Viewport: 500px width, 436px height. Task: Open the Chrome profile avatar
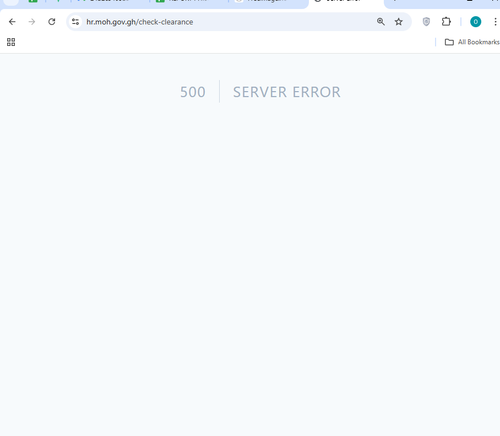476,22
